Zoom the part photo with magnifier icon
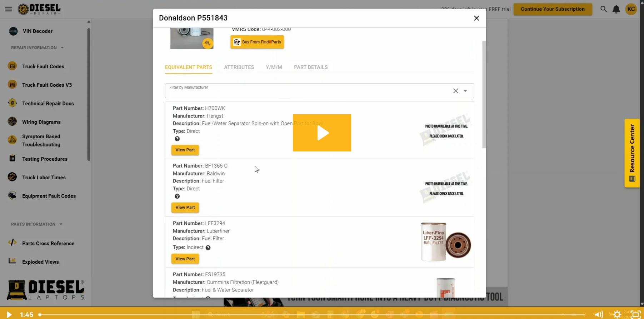 [x=208, y=43]
